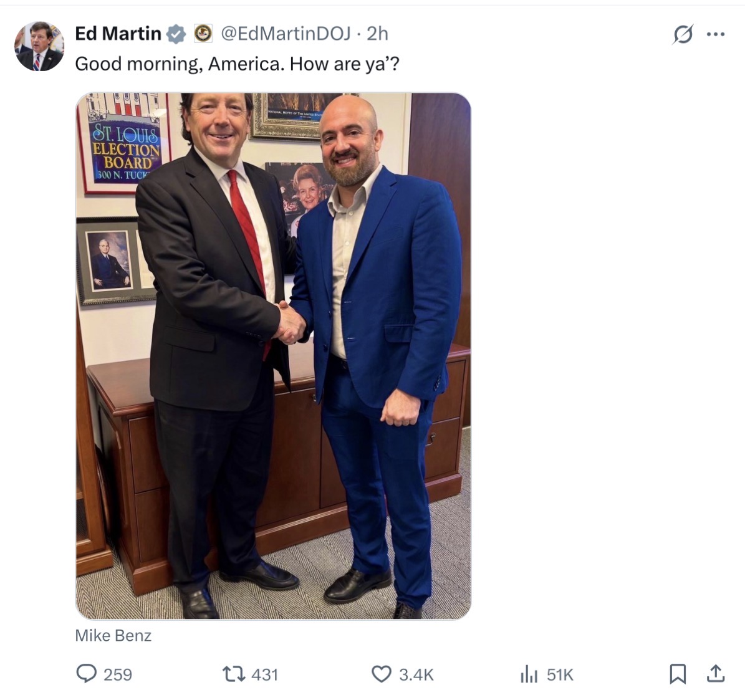The image size is (745, 700).
Task: Click the 431 reposts count
Action: [265, 674]
